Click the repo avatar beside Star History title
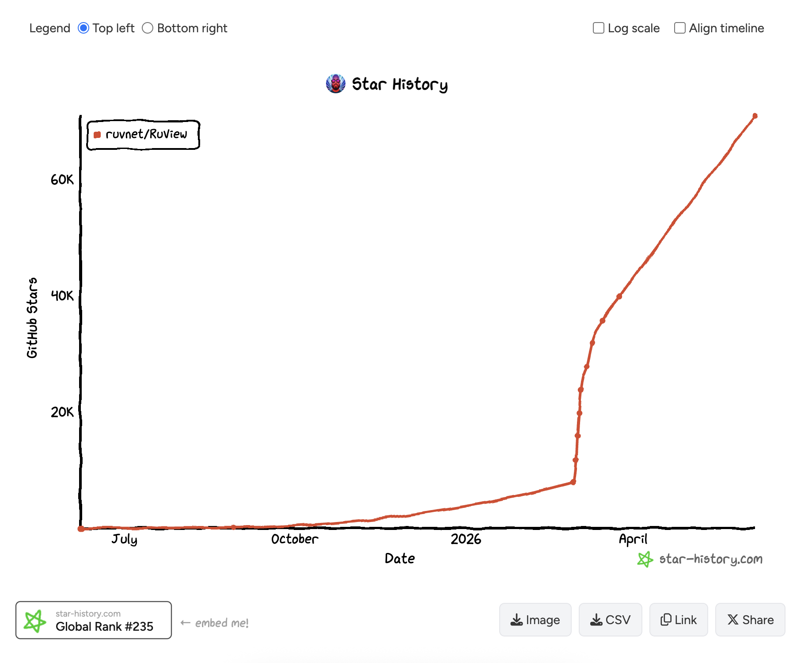This screenshot has width=812, height=663. [x=336, y=84]
